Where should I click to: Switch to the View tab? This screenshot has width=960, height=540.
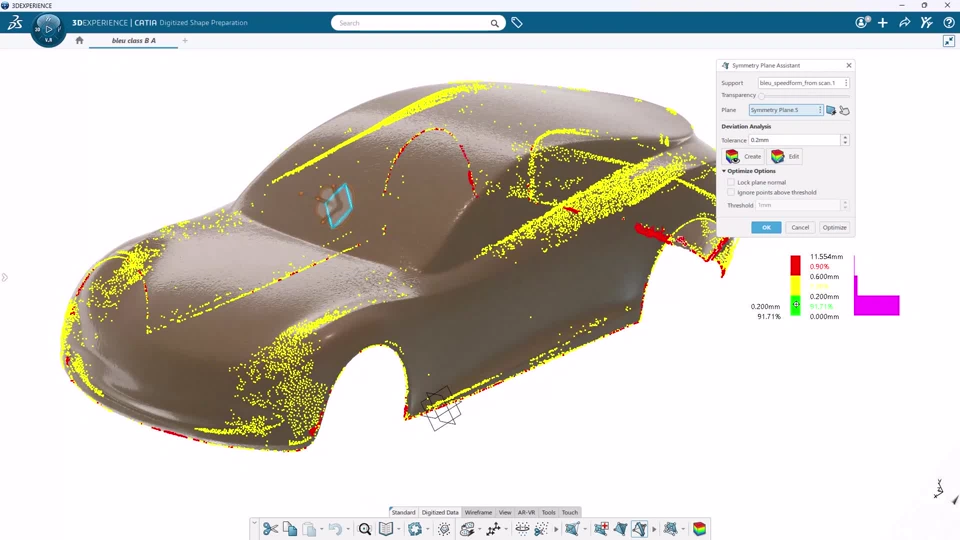[x=504, y=512]
